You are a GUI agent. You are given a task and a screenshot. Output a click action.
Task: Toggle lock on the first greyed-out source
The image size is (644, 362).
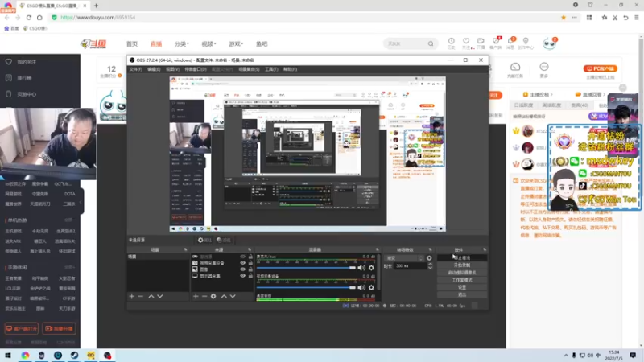click(x=250, y=257)
